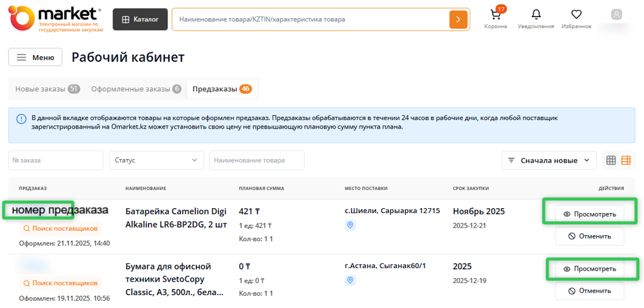
Task: Click map pin icon for Шиели delivery
Action: pos(350,225)
